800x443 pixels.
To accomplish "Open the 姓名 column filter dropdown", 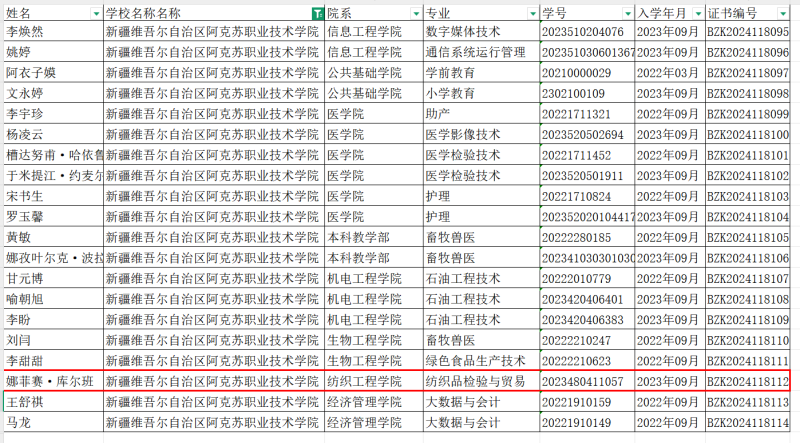I will pos(96,13).
